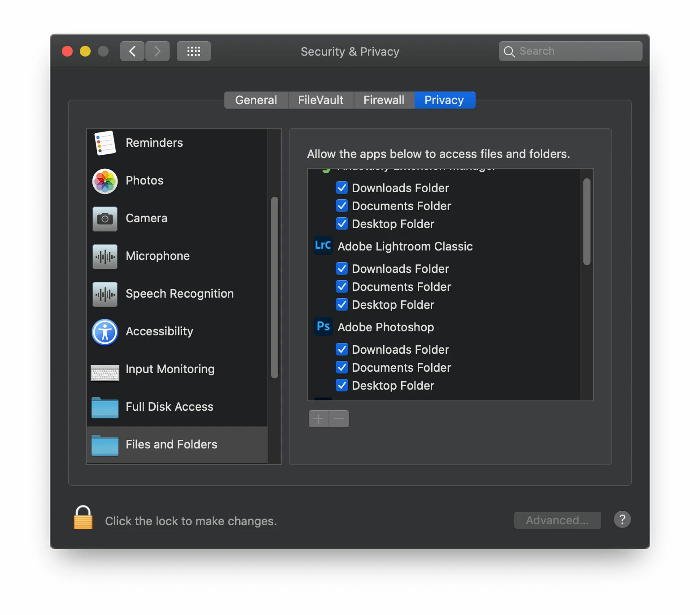The width and height of the screenshot is (700, 615).
Task: Toggle Lightroom Classic Documents Folder checkbox
Action: 342,286
